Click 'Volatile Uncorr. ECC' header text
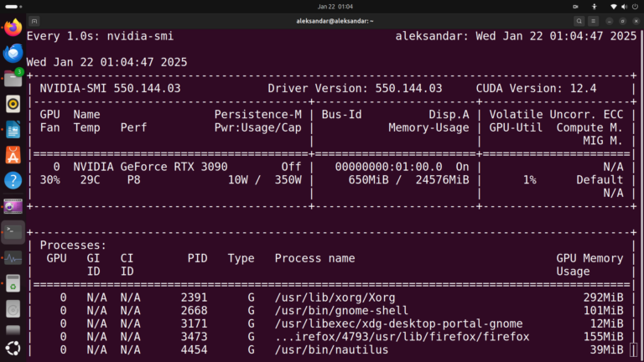This screenshot has width=644, height=362. tap(556, 114)
